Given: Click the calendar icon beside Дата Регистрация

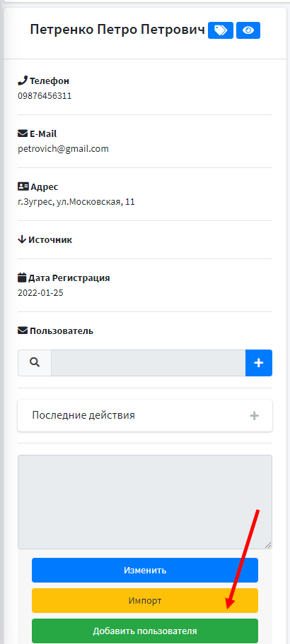Looking at the screenshot, I should [22, 278].
